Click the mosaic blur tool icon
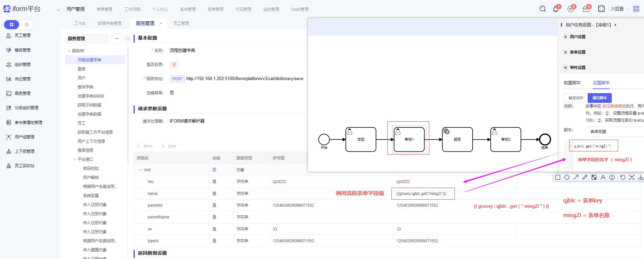Viewport: 644px width, 259px height. click(594, 177)
